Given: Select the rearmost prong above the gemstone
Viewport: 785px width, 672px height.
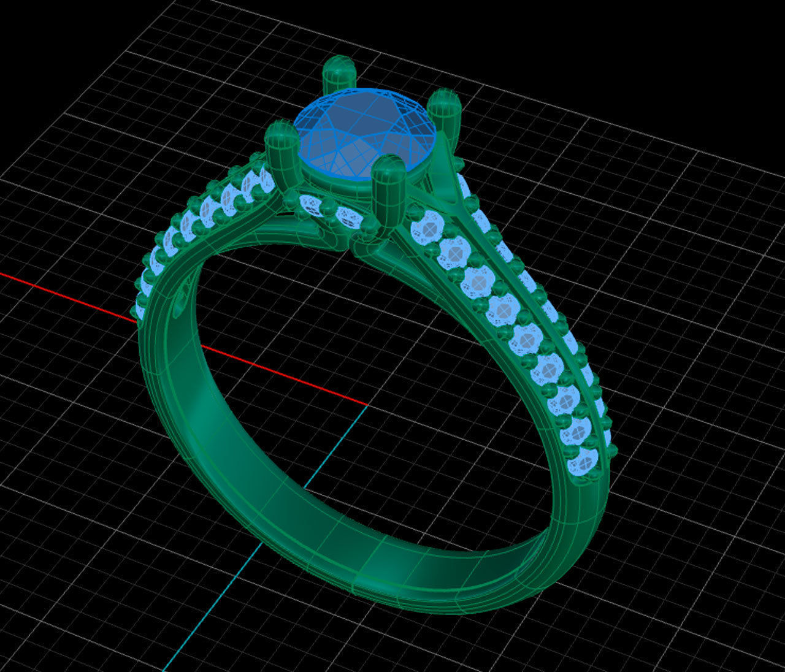Looking at the screenshot, I should click(x=339, y=76).
